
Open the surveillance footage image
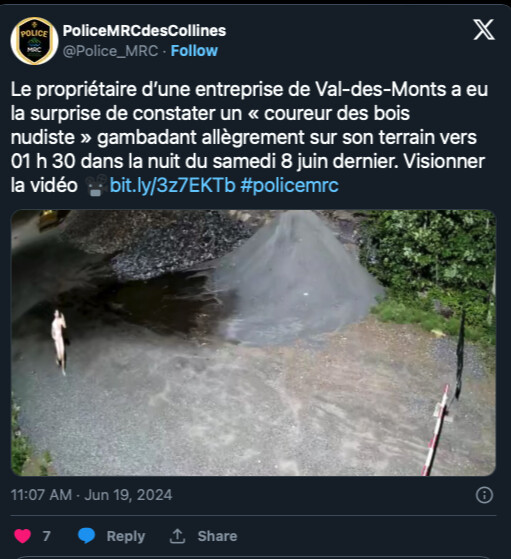[x=253, y=343]
